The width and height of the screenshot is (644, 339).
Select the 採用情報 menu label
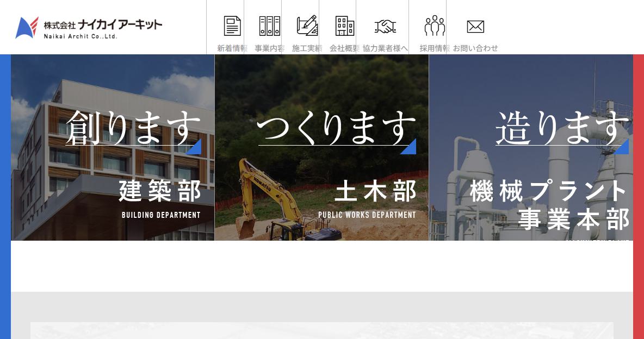click(x=435, y=48)
